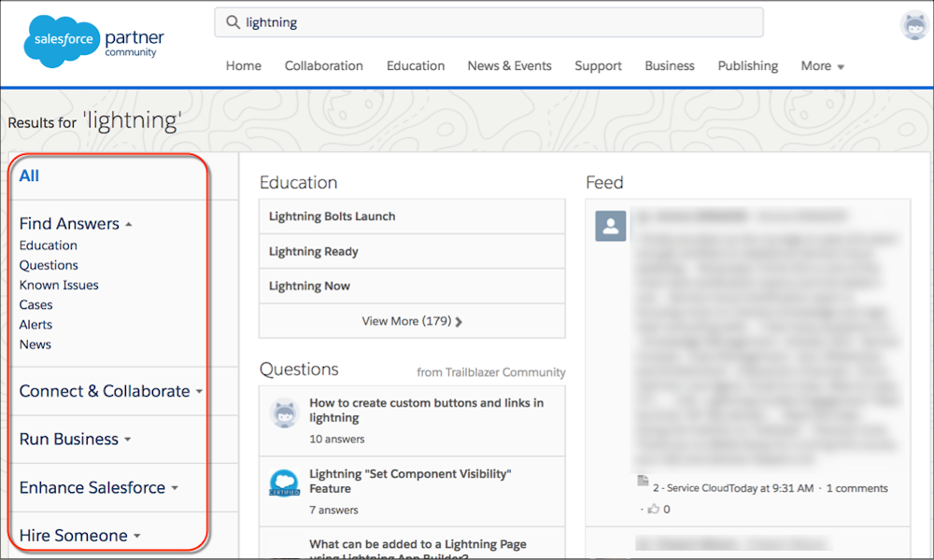Click the Salesforce partner community logo
This screenshot has height=560, width=934.
[93, 41]
